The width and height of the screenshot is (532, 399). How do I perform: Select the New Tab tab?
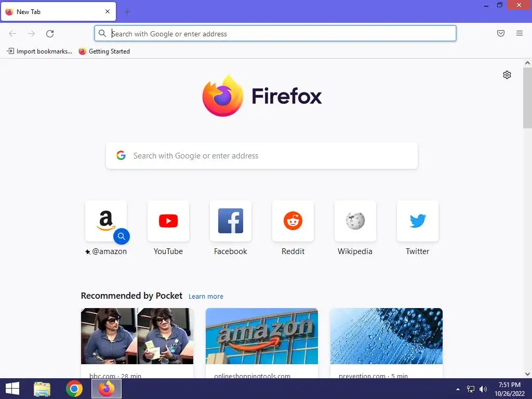coord(58,11)
